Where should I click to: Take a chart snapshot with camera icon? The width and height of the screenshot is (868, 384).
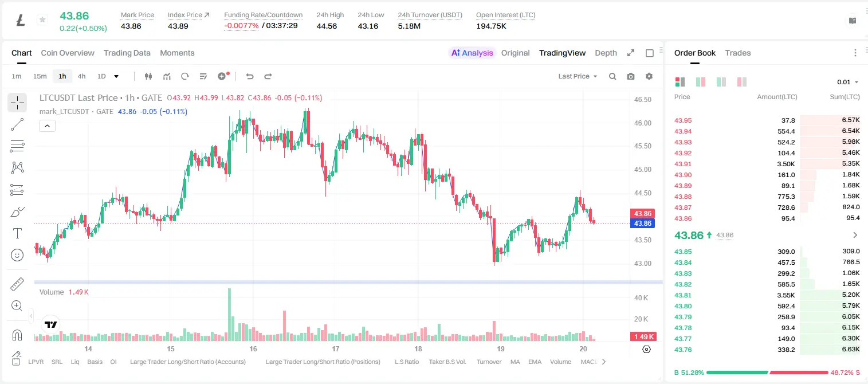click(631, 76)
